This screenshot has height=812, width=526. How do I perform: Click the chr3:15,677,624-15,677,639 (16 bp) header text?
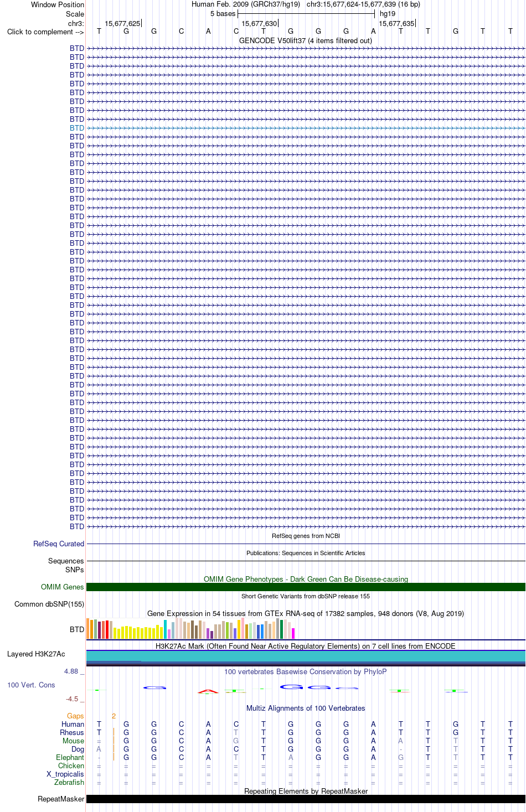pyautogui.click(x=363, y=4)
